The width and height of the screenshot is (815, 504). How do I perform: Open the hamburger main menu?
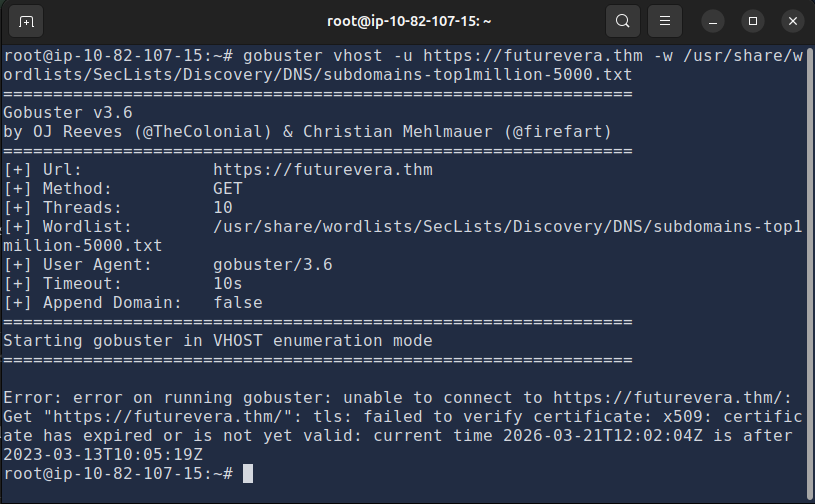(x=662, y=21)
